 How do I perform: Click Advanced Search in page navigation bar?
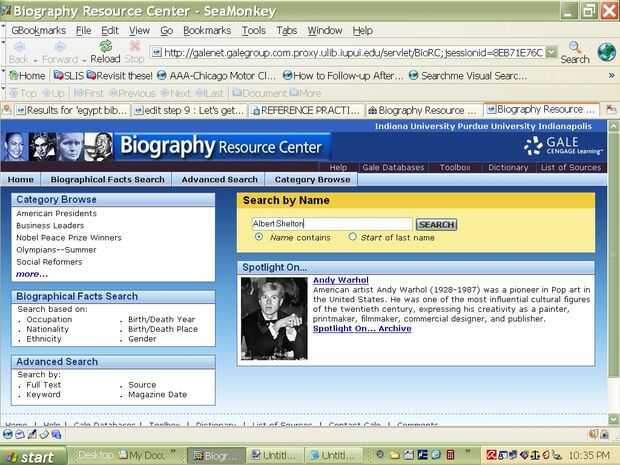coord(219,180)
